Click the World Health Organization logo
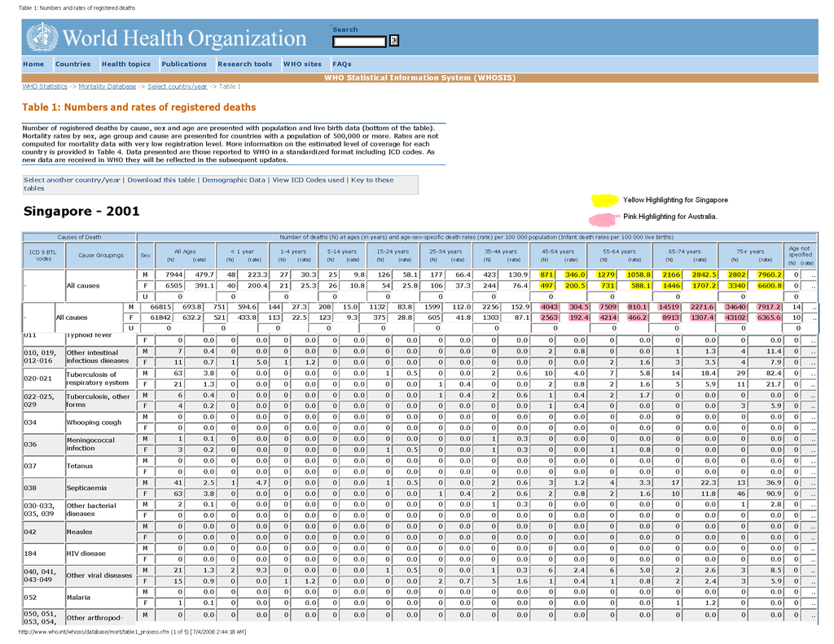Viewport: 834px width, 644px height. coord(165,38)
